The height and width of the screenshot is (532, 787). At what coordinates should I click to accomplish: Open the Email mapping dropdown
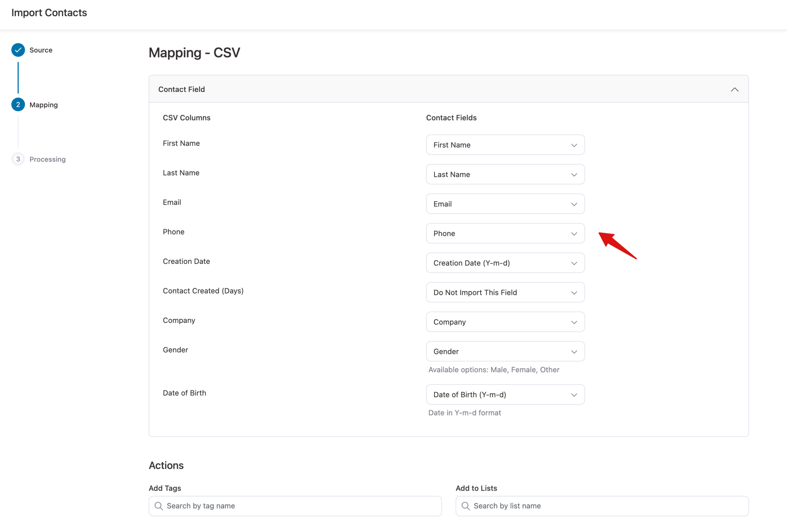505,204
